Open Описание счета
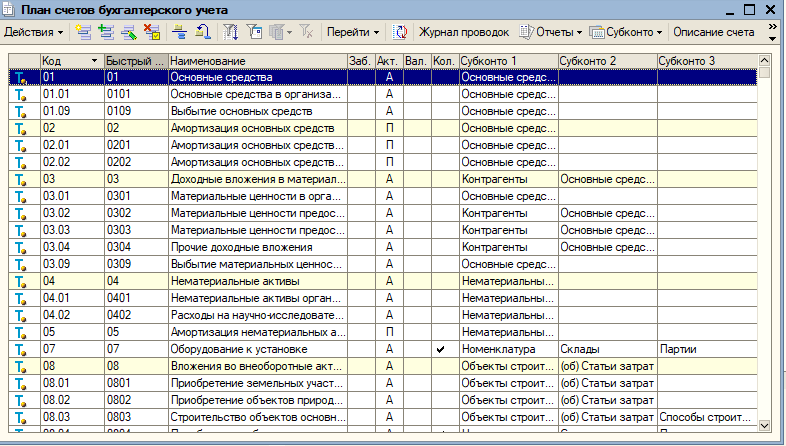The width and height of the screenshot is (786, 446). (x=714, y=32)
